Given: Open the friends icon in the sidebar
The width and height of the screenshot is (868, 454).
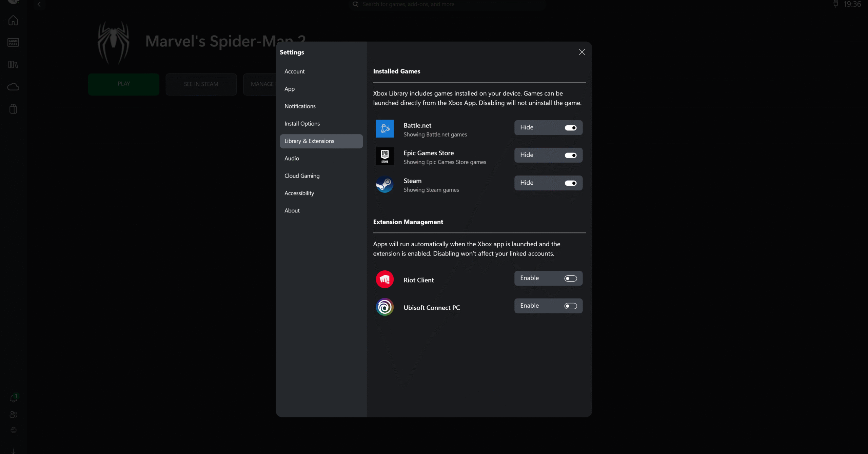Looking at the screenshot, I should (14, 414).
